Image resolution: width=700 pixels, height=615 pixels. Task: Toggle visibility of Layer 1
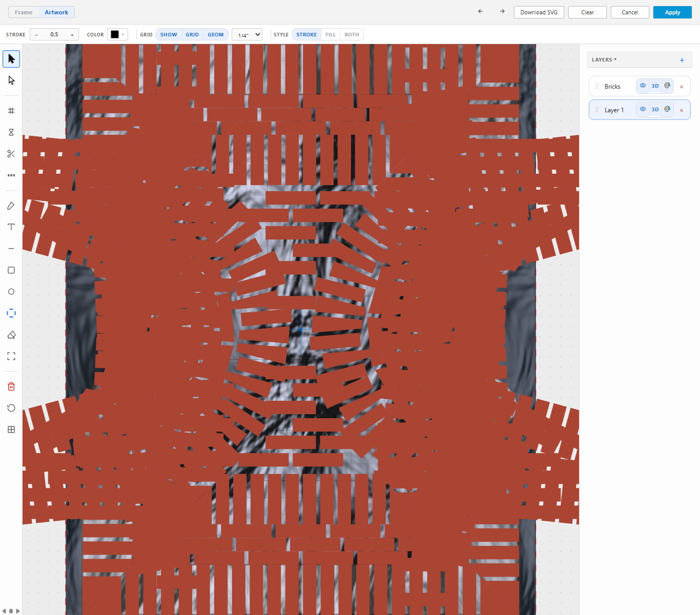coord(643,109)
